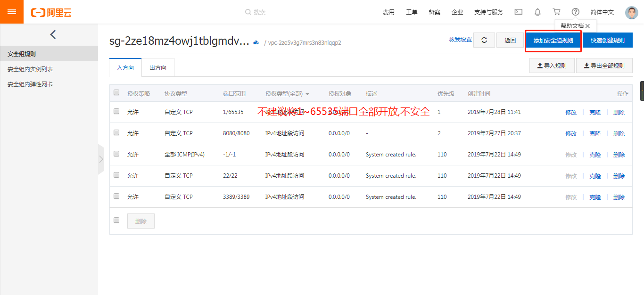Screen dimensions: 644x295
Task: Click the 全部 ICMP(IPv4) protocol cell
Action: tap(184, 155)
